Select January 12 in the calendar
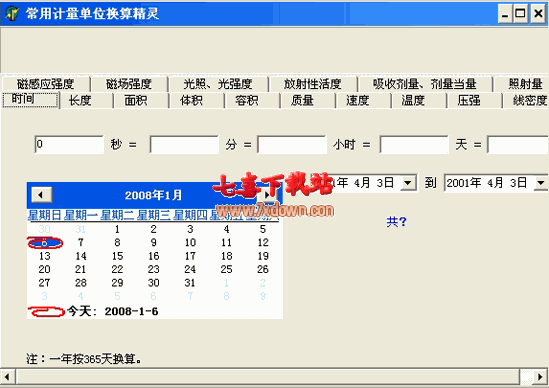 click(263, 242)
